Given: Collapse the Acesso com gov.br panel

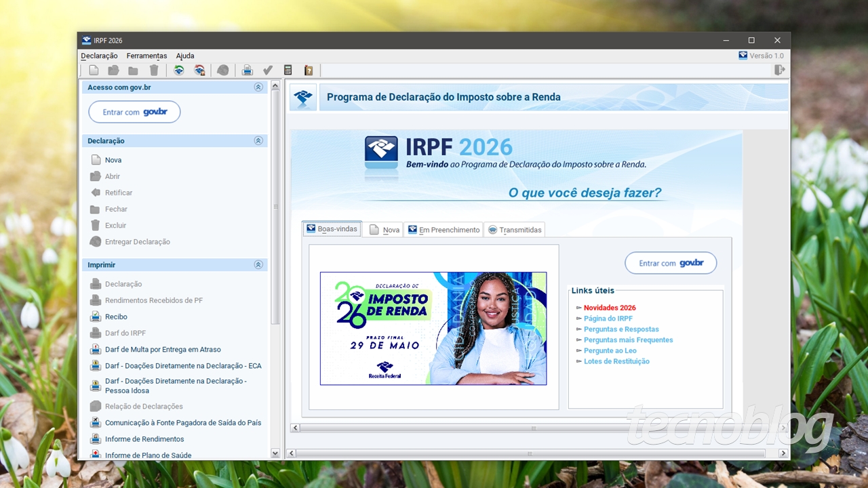Looking at the screenshot, I should [x=258, y=87].
